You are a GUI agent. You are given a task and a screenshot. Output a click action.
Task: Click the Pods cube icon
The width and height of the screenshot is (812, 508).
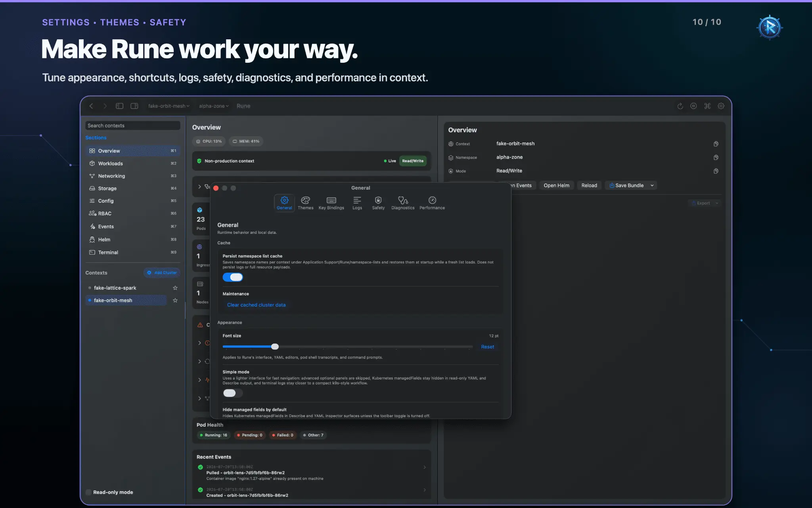click(200, 210)
